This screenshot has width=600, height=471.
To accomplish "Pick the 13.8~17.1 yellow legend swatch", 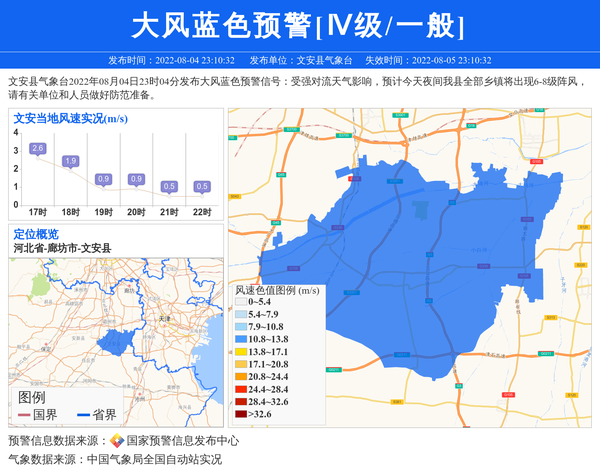I will pos(241,352).
